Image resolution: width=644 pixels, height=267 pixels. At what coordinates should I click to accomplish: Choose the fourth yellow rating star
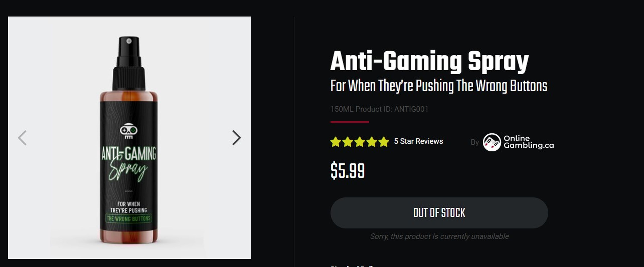pos(372,142)
